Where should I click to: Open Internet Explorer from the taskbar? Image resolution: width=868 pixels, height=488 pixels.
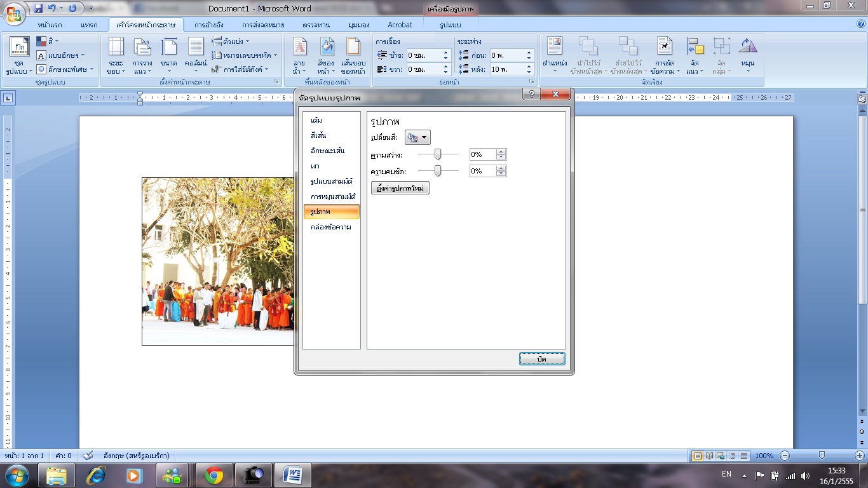(96, 475)
